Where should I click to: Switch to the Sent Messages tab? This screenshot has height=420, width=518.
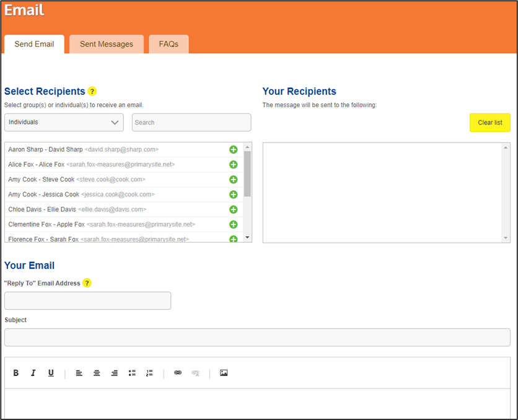point(107,44)
